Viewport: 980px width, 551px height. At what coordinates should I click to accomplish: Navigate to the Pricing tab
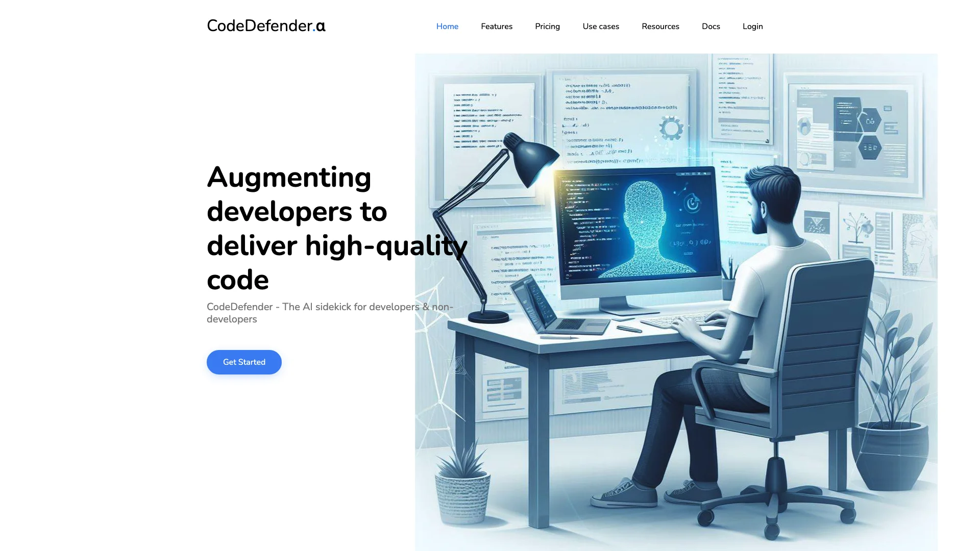pyautogui.click(x=547, y=26)
